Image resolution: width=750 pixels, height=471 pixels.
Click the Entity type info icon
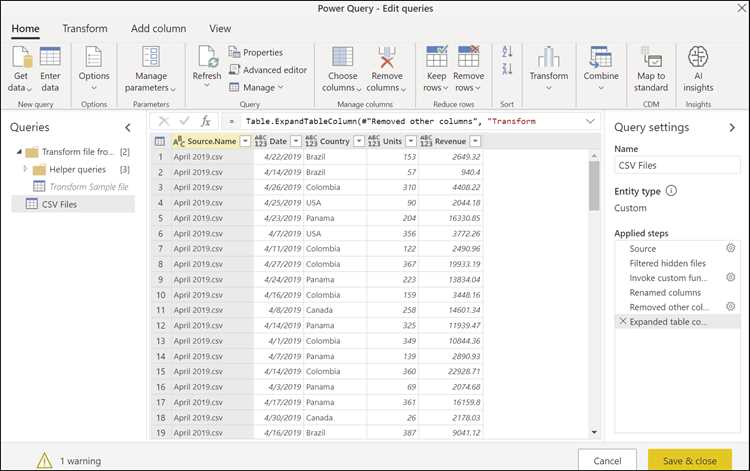(671, 191)
